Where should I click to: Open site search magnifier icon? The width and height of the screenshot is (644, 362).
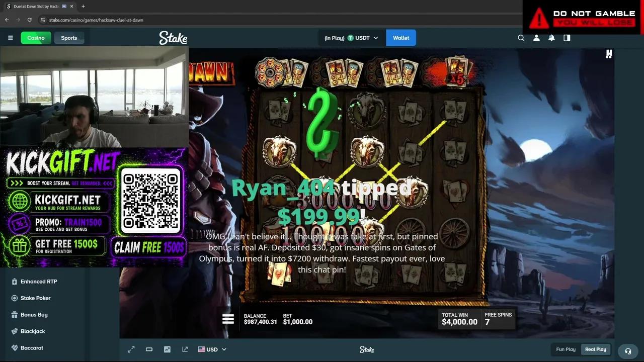coord(521,38)
